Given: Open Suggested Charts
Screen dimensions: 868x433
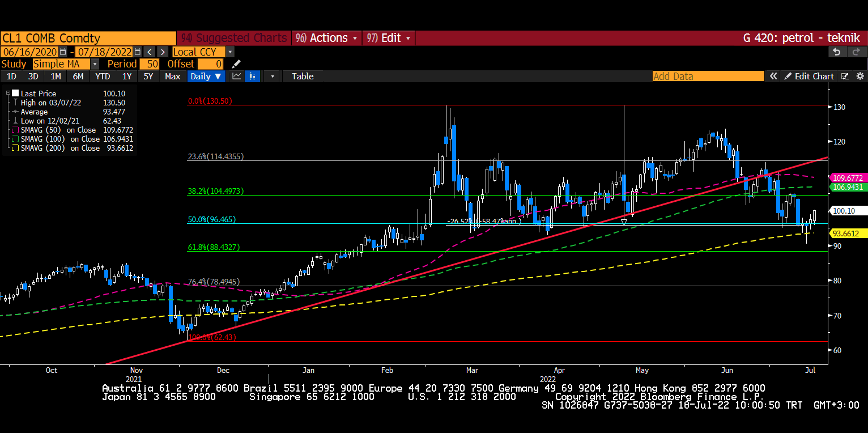Looking at the screenshot, I should point(234,38).
